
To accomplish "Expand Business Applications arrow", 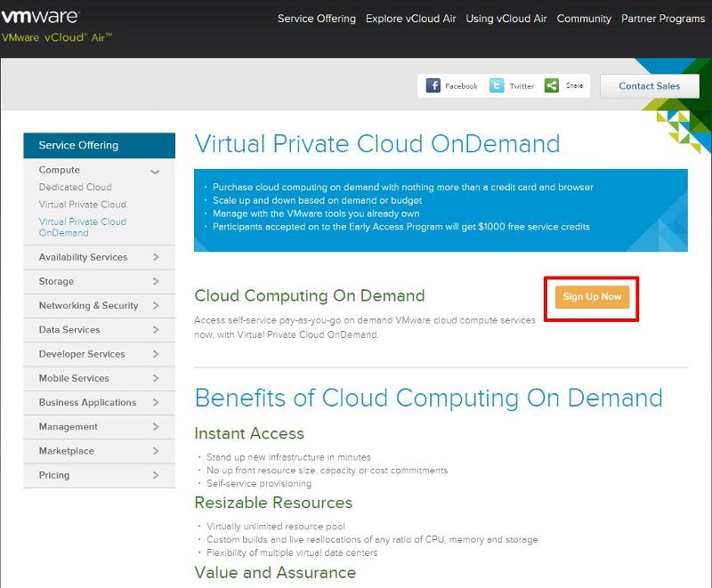I will pyautogui.click(x=156, y=402).
